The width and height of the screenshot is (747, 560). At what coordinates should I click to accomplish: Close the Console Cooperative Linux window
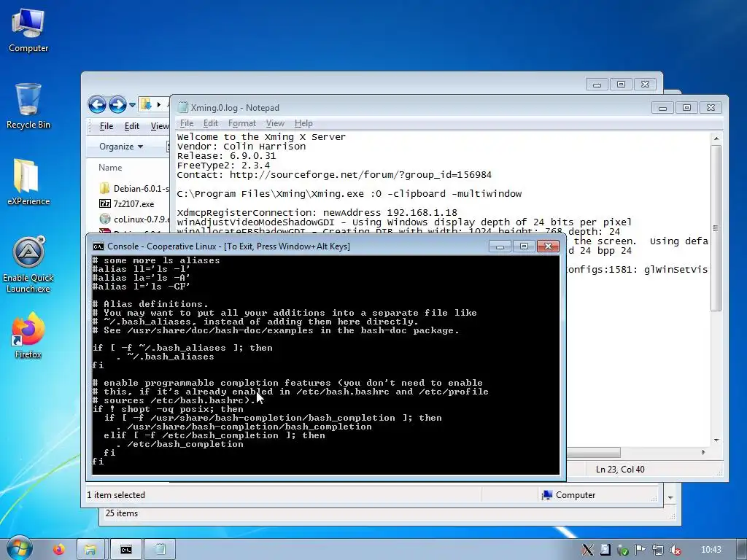click(549, 246)
